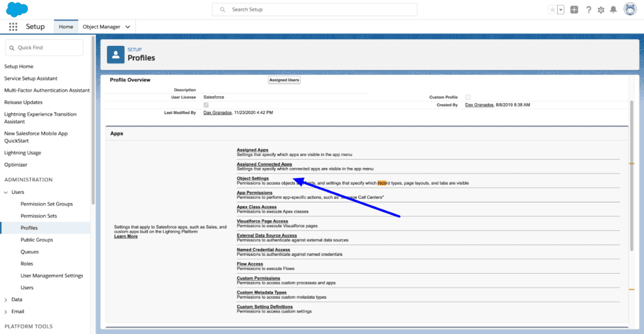
Task: Open the favorites list dropdown arrow
Action: (x=560, y=9)
